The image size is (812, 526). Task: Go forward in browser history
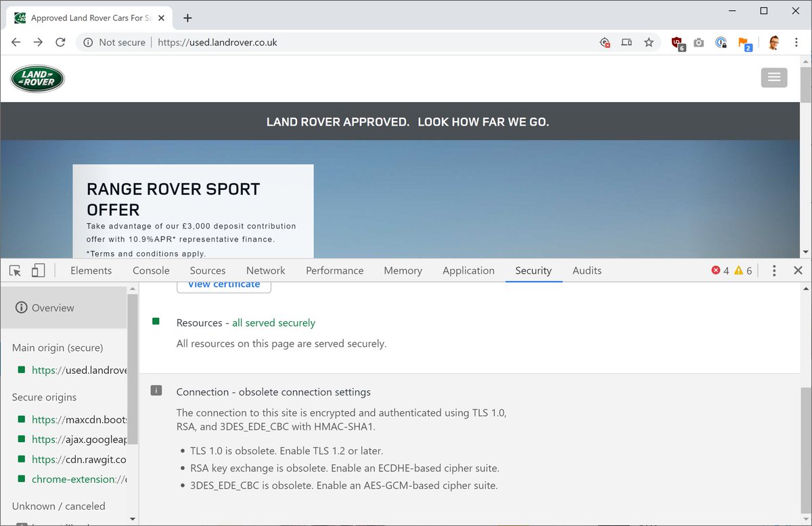[38, 42]
